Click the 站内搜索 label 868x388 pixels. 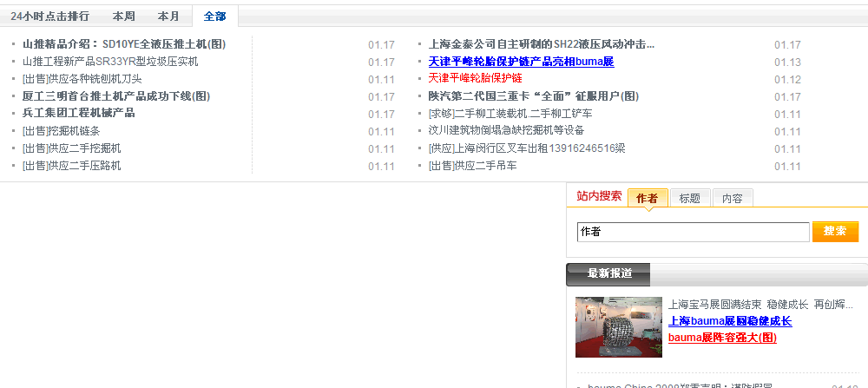(x=599, y=196)
